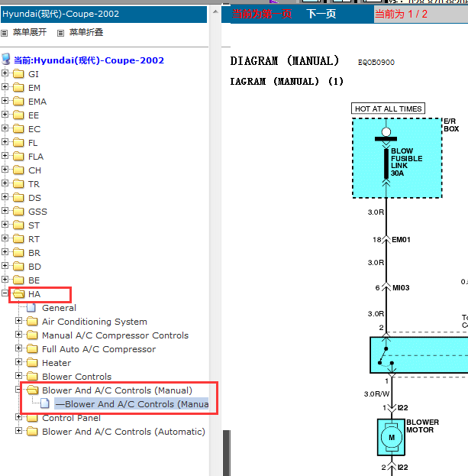Click Blower And A/C Controls (Automatic) folder icon
Image resolution: width=468 pixels, height=476 pixels.
pyautogui.click(x=32, y=432)
